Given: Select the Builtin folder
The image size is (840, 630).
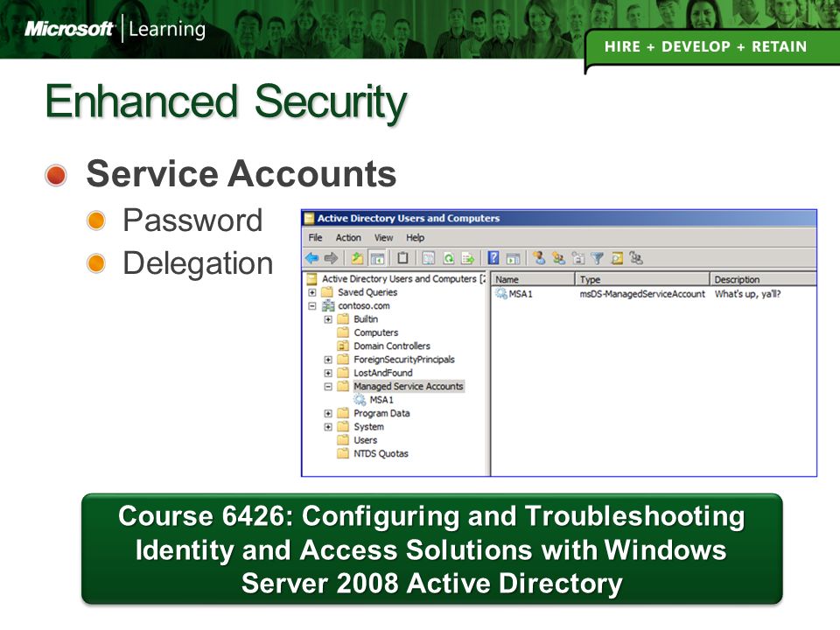Looking at the screenshot, I should (366, 319).
